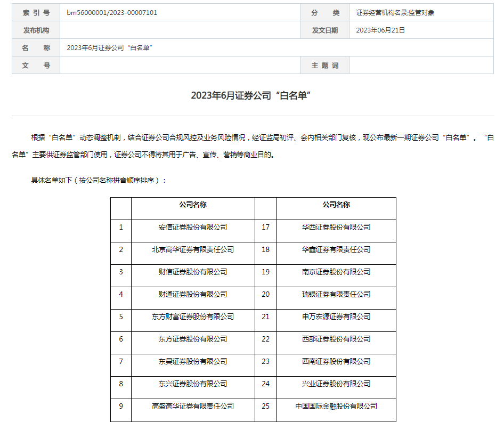The image size is (504, 422).
Task: Select company 东方证券股份有限公司
Action: pos(193,339)
